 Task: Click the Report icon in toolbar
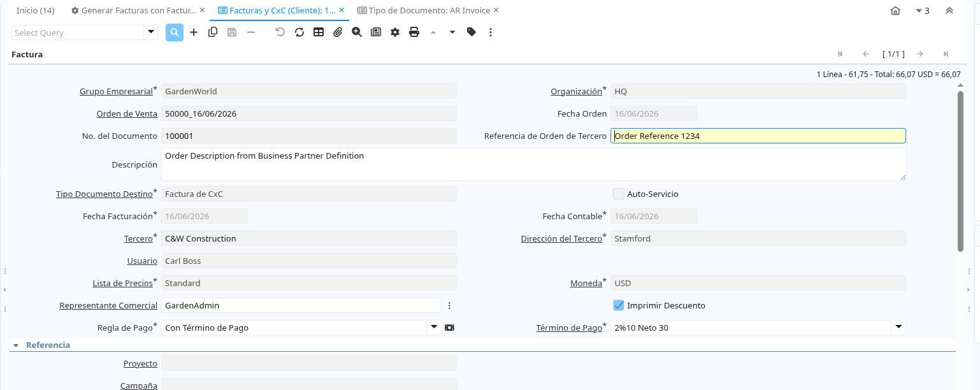point(376,32)
